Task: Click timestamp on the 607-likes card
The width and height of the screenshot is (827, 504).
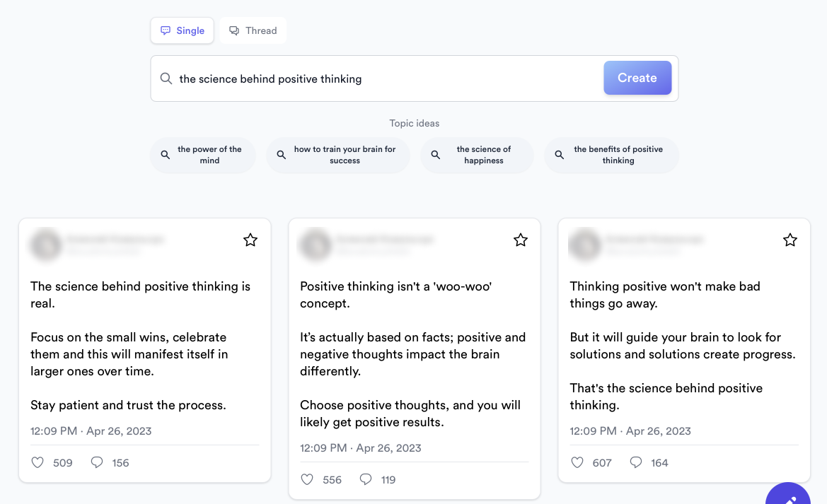Action: click(x=630, y=430)
